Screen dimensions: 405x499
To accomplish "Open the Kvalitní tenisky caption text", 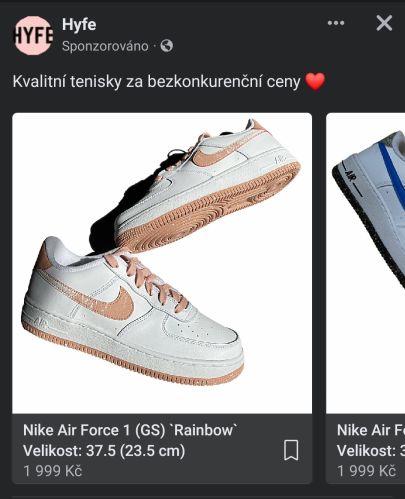I will point(157,81).
